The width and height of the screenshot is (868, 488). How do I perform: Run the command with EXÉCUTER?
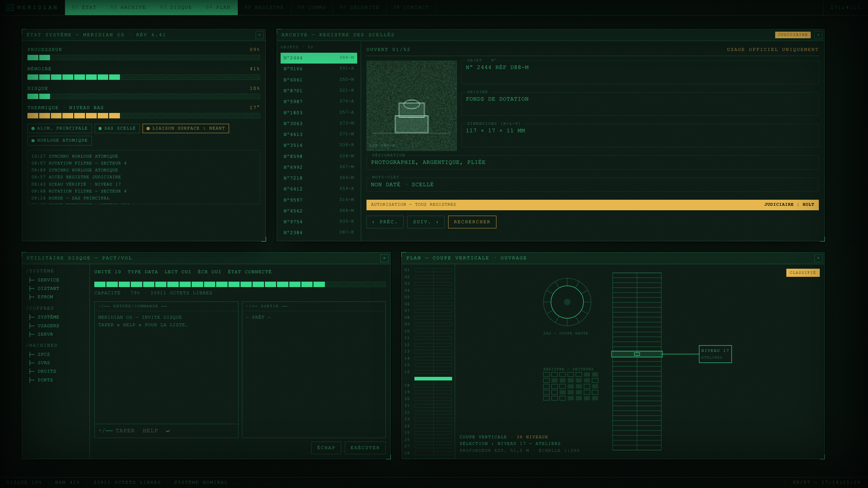(x=365, y=448)
